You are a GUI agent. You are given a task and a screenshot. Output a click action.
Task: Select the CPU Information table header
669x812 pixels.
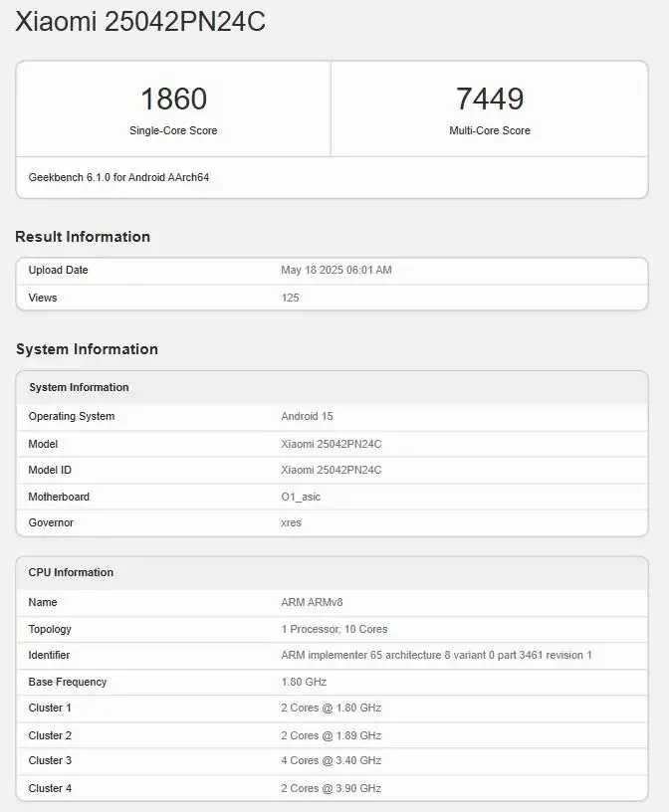[x=71, y=572]
